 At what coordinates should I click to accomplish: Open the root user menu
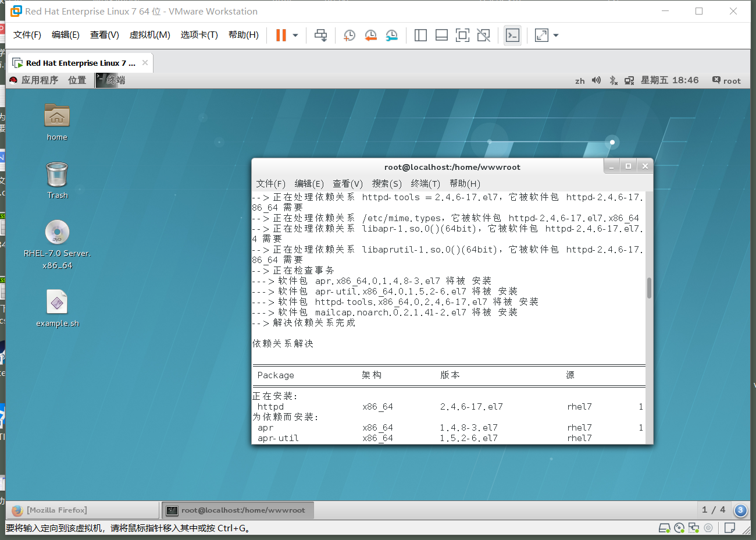[x=727, y=80]
